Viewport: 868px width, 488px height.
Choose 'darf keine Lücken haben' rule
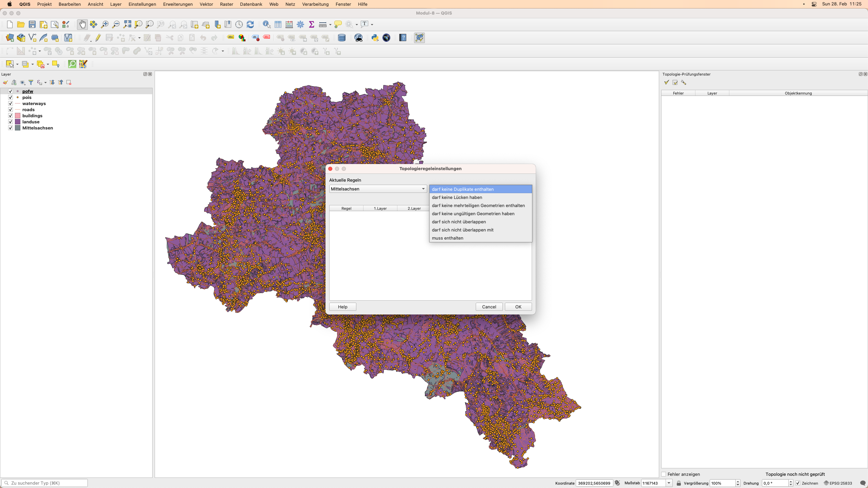[x=480, y=197]
